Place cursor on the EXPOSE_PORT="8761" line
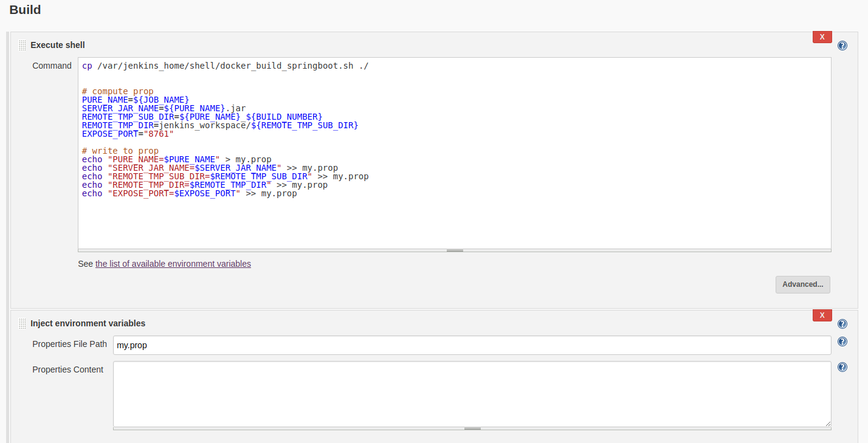 (128, 134)
